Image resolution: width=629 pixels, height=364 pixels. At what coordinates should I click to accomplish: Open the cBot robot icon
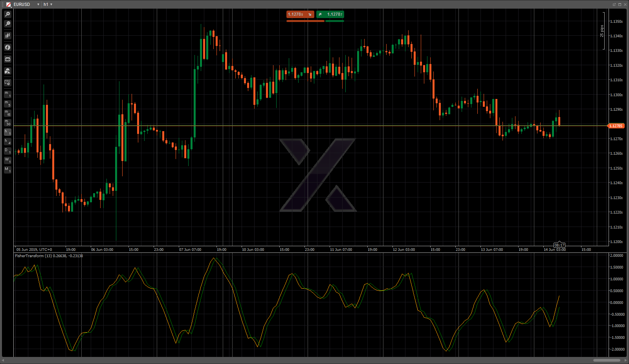(x=7, y=59)
